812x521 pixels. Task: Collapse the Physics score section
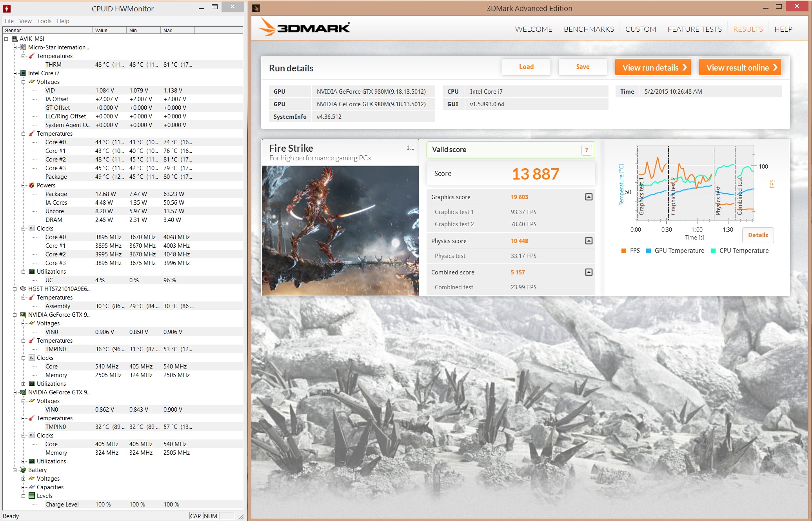pos(589,241)
